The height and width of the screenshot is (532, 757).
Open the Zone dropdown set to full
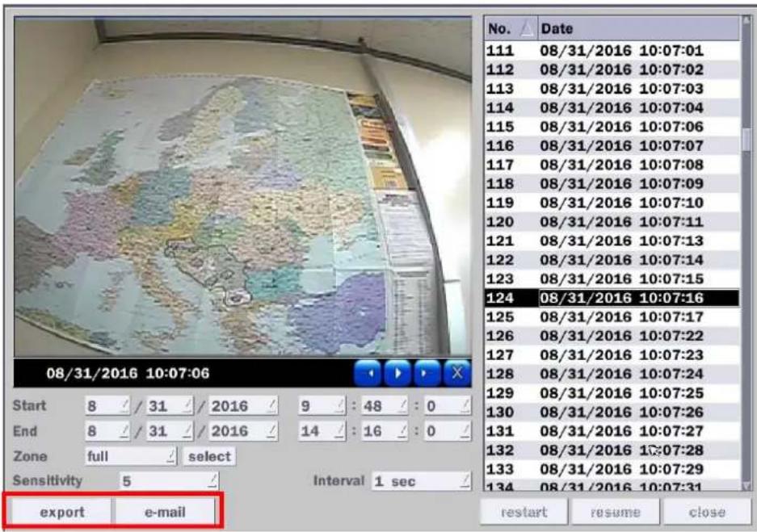click(131, 456)
